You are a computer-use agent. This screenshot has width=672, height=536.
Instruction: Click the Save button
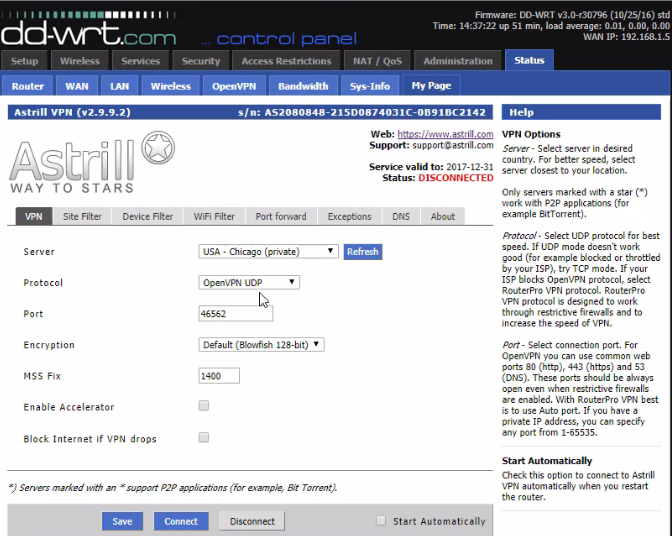(x=122, y=521)
